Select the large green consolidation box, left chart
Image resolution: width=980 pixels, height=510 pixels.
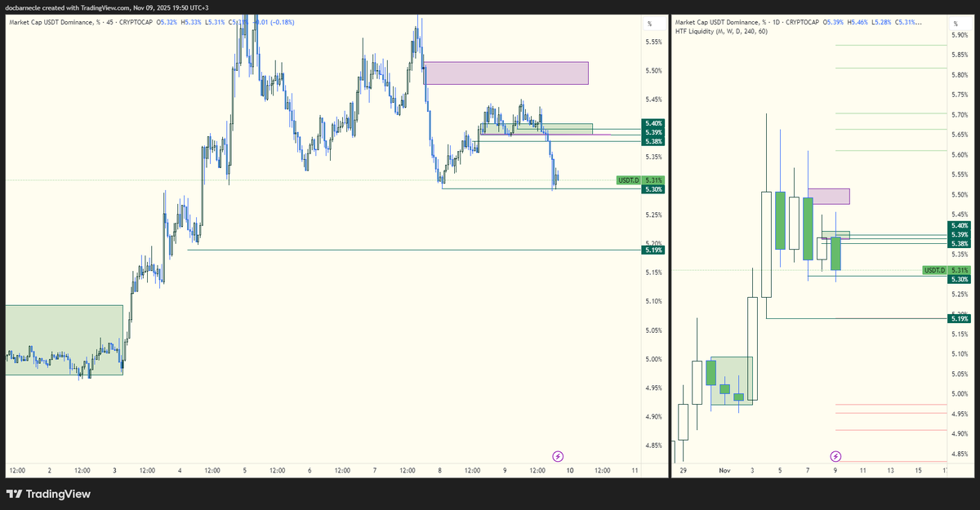tap(64, 339)
